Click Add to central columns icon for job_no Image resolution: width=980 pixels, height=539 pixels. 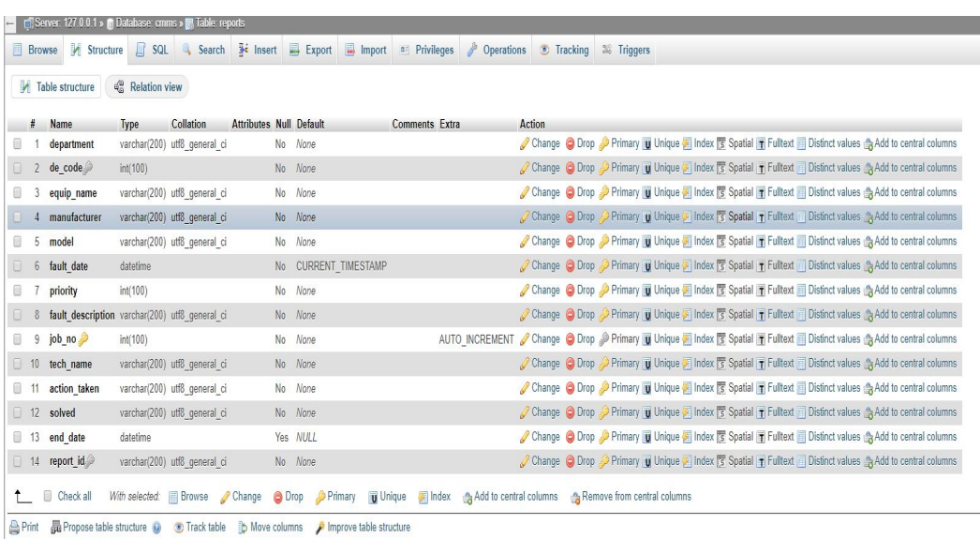pos(869,340)
